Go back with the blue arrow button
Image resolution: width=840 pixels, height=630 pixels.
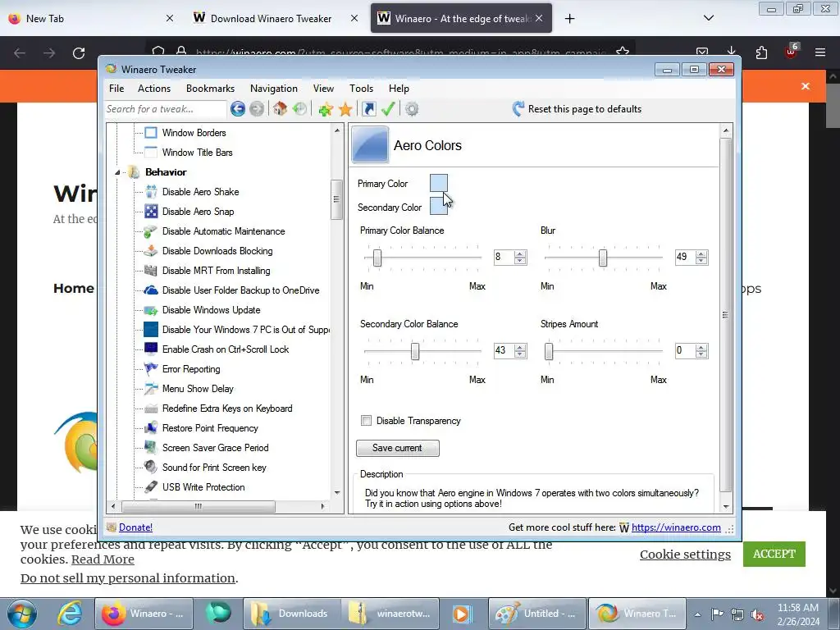tap(238, 109)
